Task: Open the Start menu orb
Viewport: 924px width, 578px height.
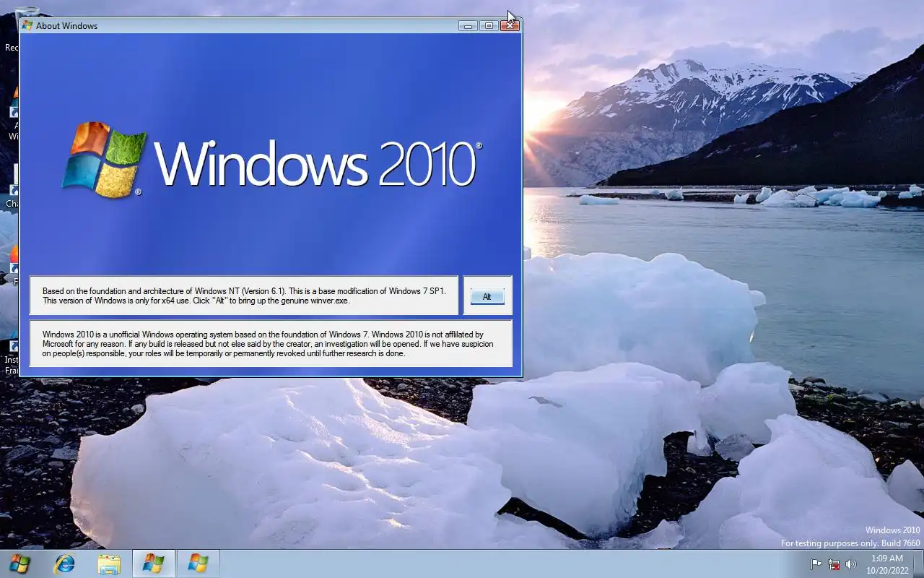Action: point(19,564)
